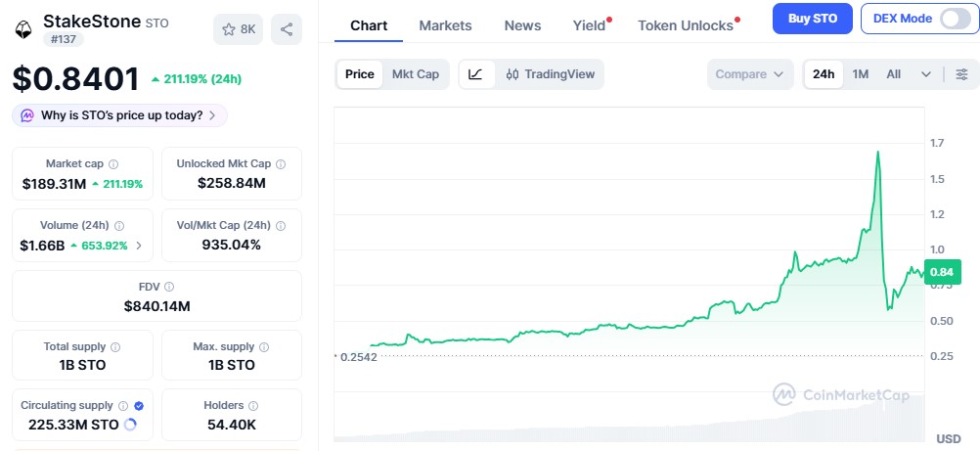Open TradingView candlestick chart view
This screenshot has height=451, width=980.
pos(550,74)
